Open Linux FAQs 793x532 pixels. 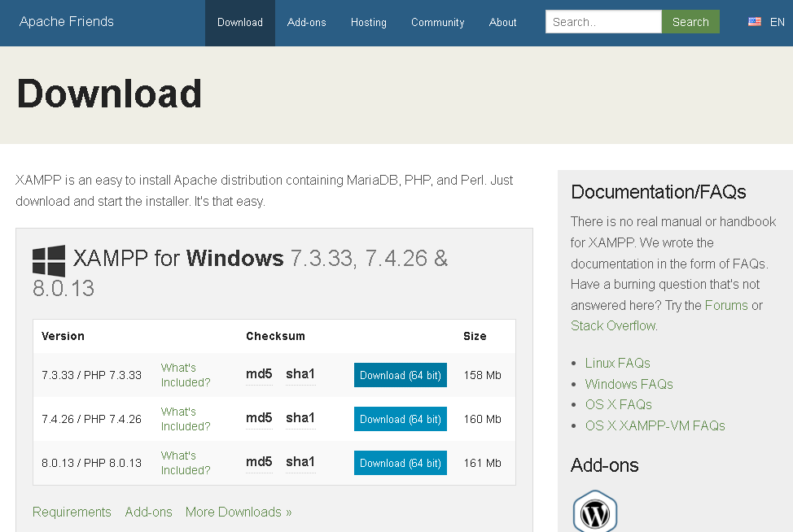tap(617, 364)
